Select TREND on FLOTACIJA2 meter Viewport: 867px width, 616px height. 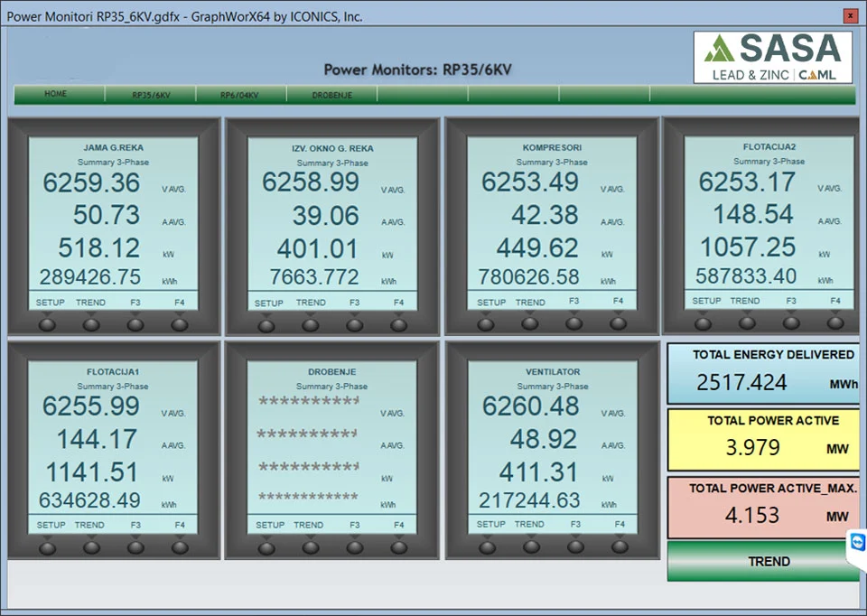745,301
